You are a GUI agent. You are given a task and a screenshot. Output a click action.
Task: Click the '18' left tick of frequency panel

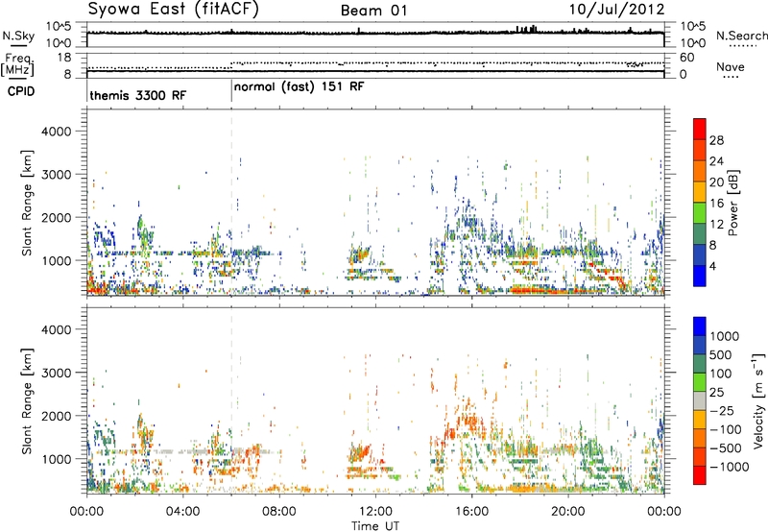coord(64,58)
